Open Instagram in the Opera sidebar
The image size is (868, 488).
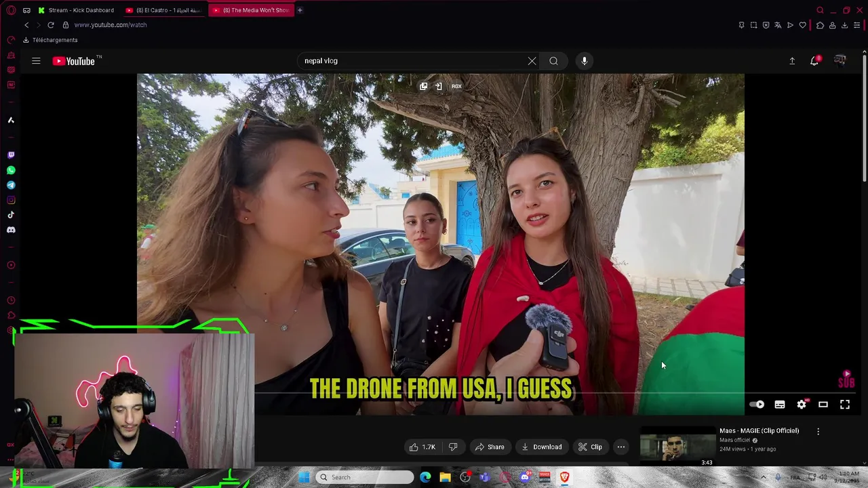coord(11,200)
